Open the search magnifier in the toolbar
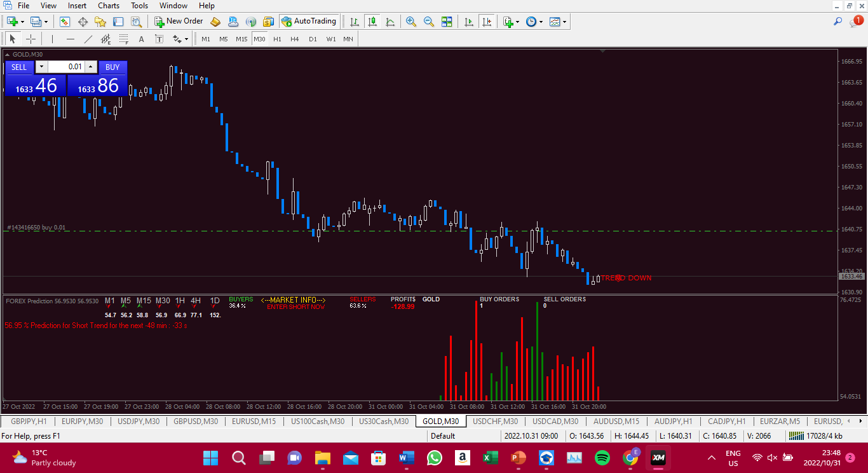The height and width of the screenshot is (473, 868). [838, 22]
